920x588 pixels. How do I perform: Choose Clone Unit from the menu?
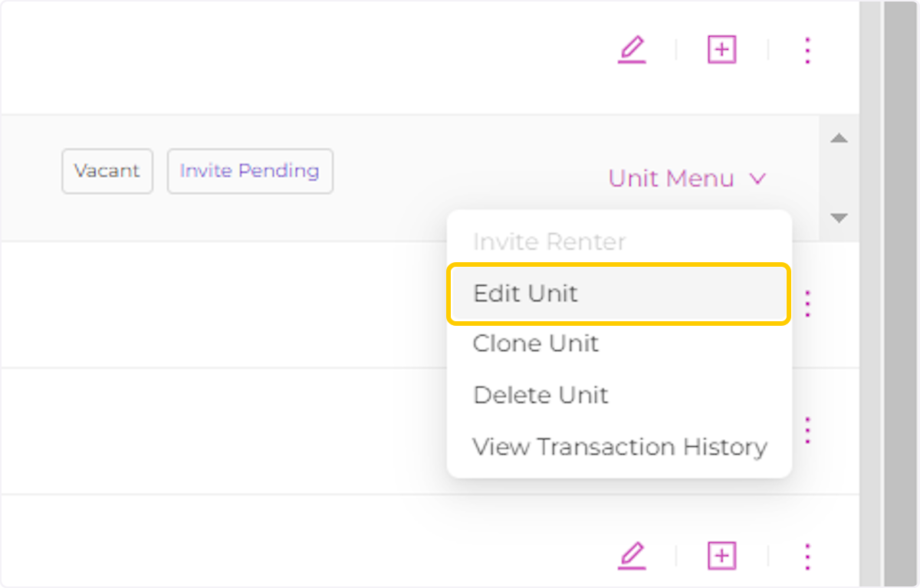point(536,344)
